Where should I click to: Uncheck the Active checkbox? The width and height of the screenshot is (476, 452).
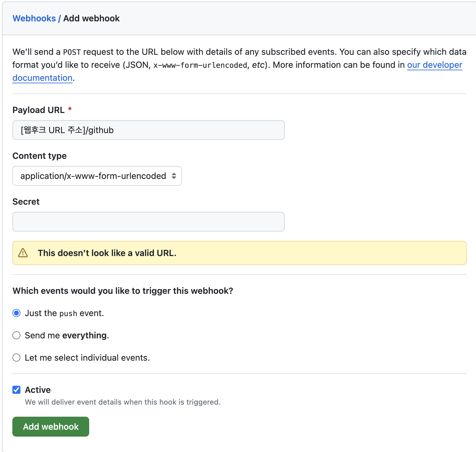click(x=16, y=390)
